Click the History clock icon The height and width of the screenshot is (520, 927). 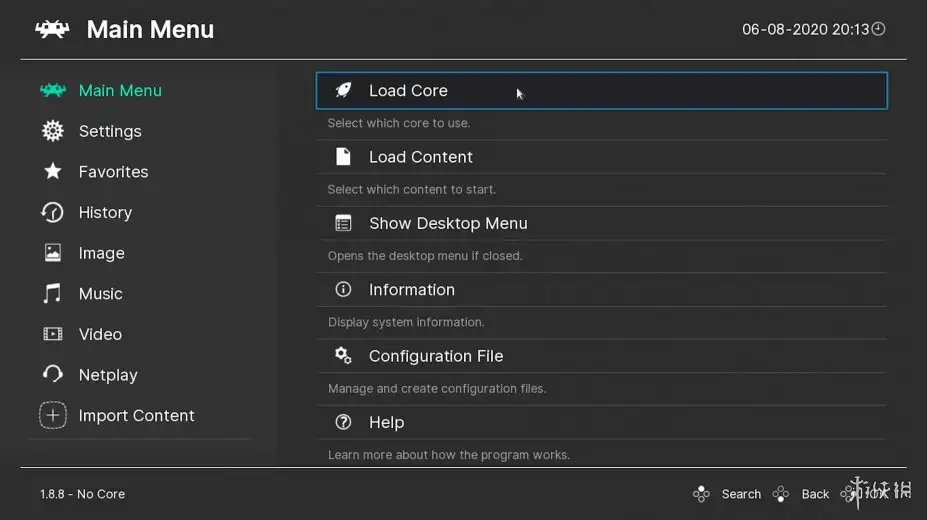pyautogui.click(x=53, y=212)
